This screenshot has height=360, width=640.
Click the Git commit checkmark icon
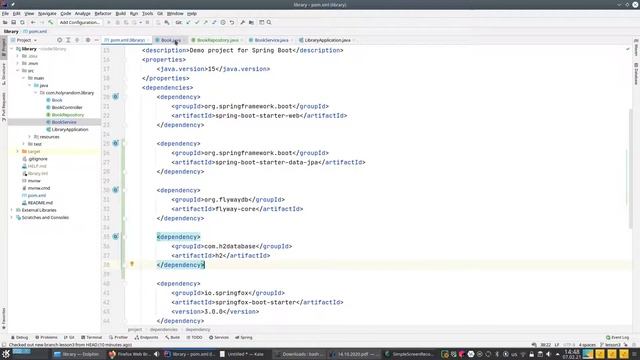pyautogui.click(x=197, y=22)
